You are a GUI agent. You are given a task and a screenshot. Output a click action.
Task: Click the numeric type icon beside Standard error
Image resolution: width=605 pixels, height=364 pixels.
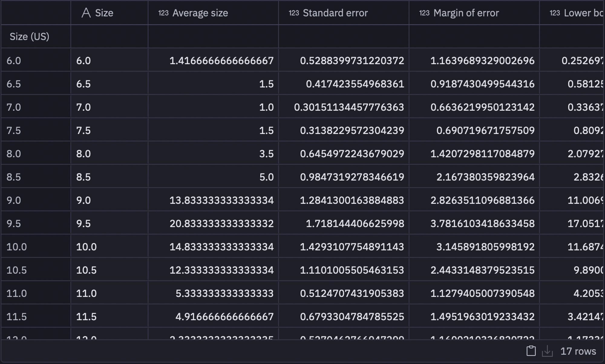[294, 13]
